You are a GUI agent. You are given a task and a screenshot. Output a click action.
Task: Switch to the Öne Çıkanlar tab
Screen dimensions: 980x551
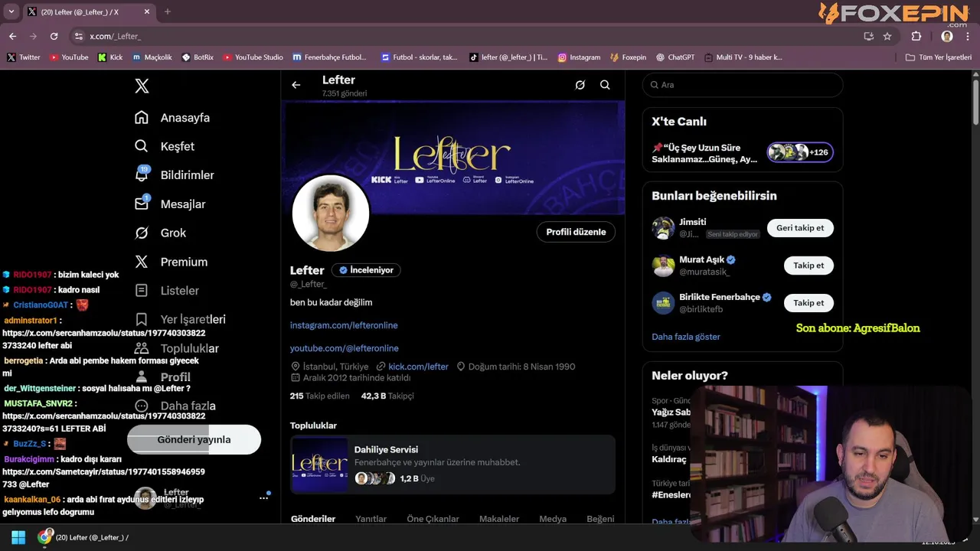coord(433,519)
